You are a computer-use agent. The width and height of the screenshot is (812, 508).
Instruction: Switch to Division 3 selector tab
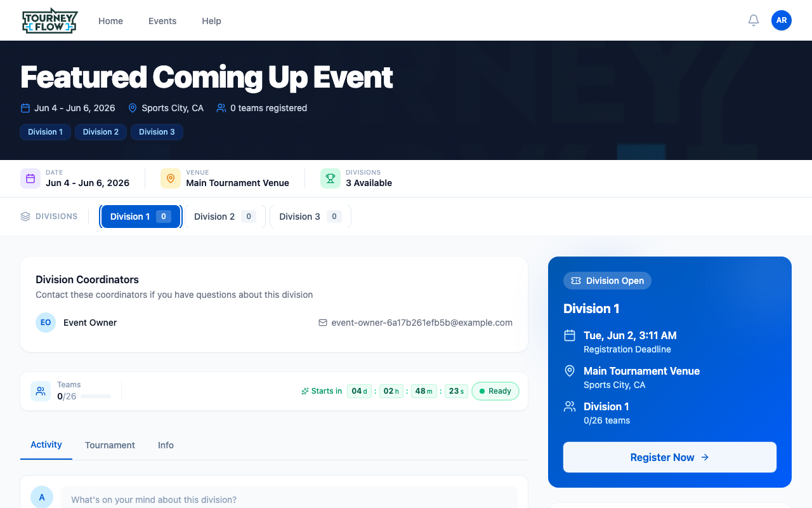pos(310,217)
